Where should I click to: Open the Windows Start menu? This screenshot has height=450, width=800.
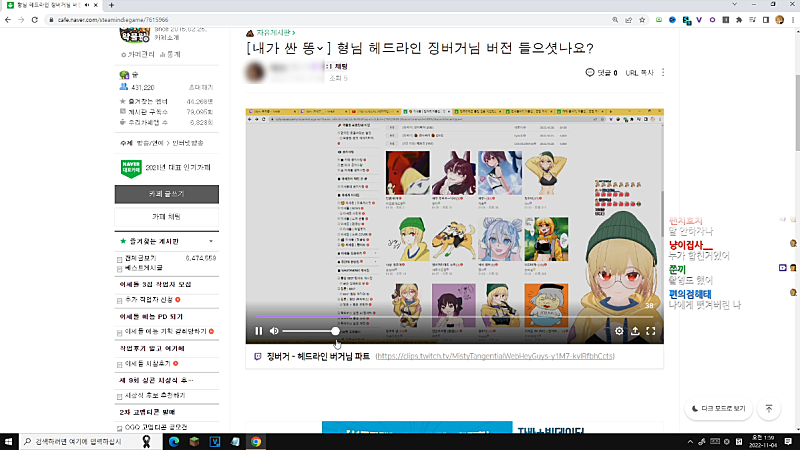(x=9, y=441)
